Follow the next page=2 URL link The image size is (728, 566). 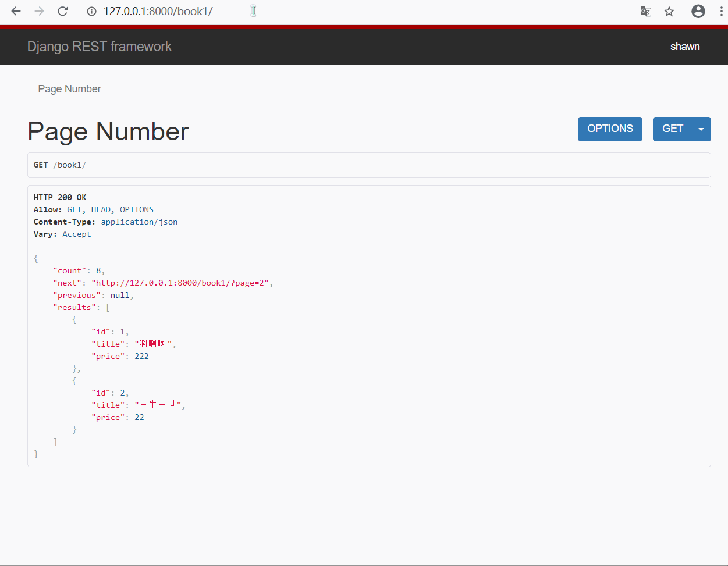click(180, 283)
